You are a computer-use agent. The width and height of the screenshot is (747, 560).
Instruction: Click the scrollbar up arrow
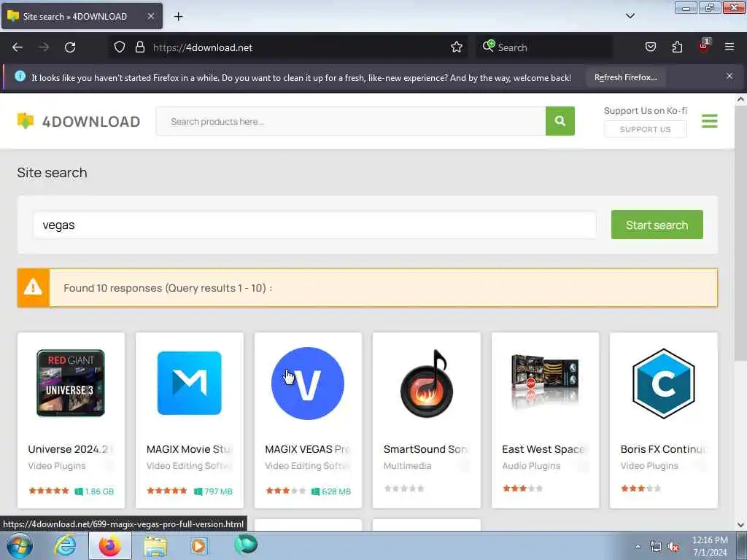(x=740, y=99)
